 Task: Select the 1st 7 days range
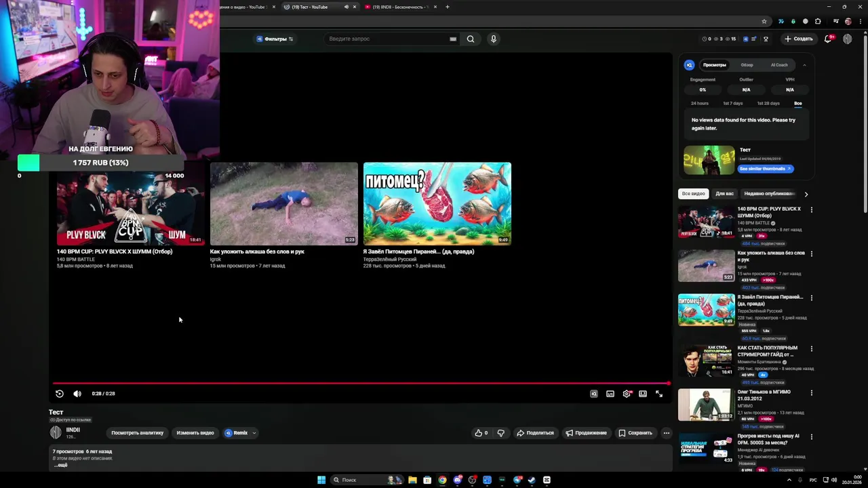(733, 104)
